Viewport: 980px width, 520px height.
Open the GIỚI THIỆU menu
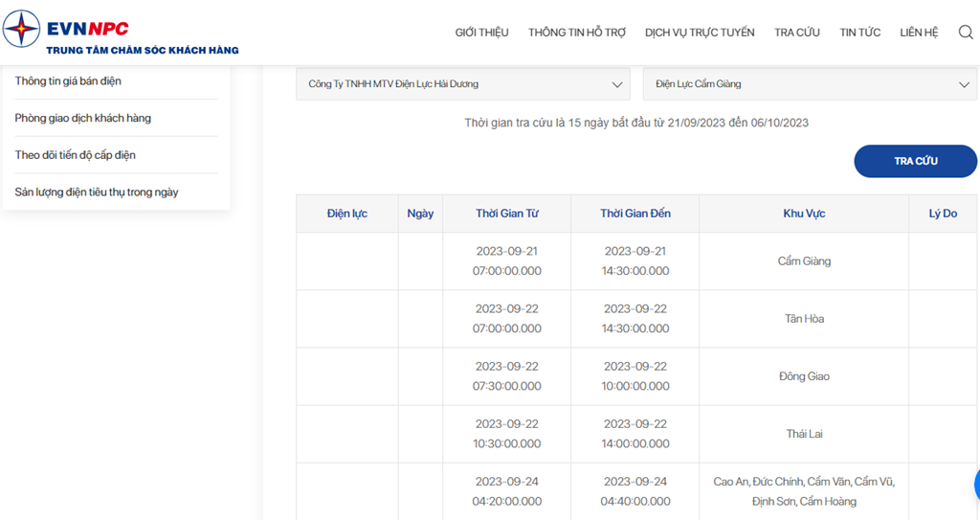[481, 33]
